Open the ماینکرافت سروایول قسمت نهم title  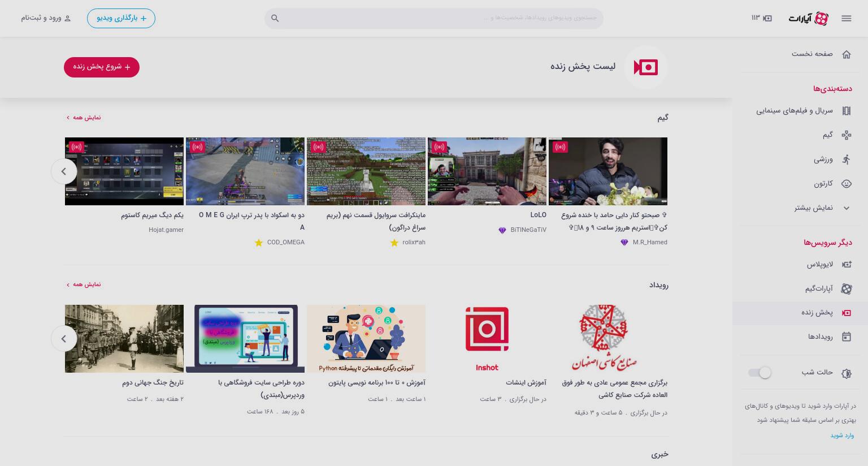(x=376, y=221)
